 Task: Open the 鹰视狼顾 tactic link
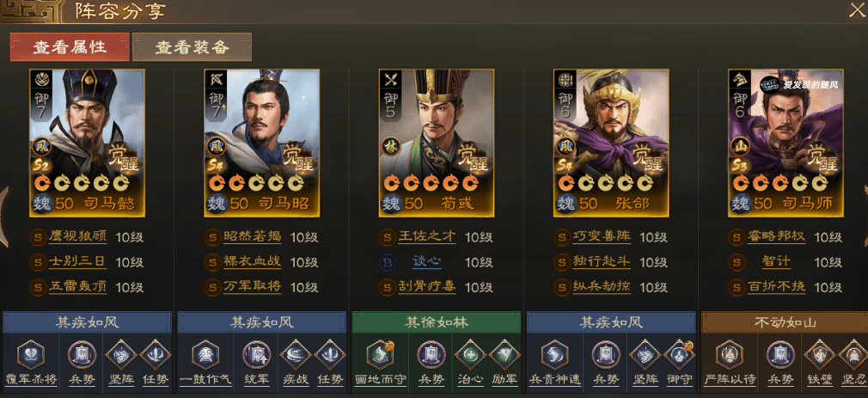pos(77,237)
